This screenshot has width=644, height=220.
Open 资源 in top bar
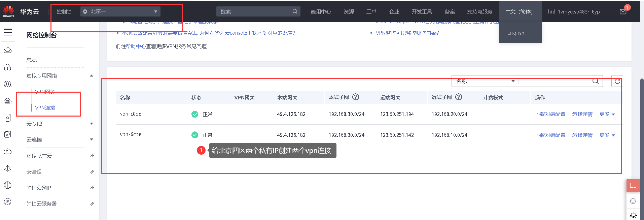pos(349,12)
